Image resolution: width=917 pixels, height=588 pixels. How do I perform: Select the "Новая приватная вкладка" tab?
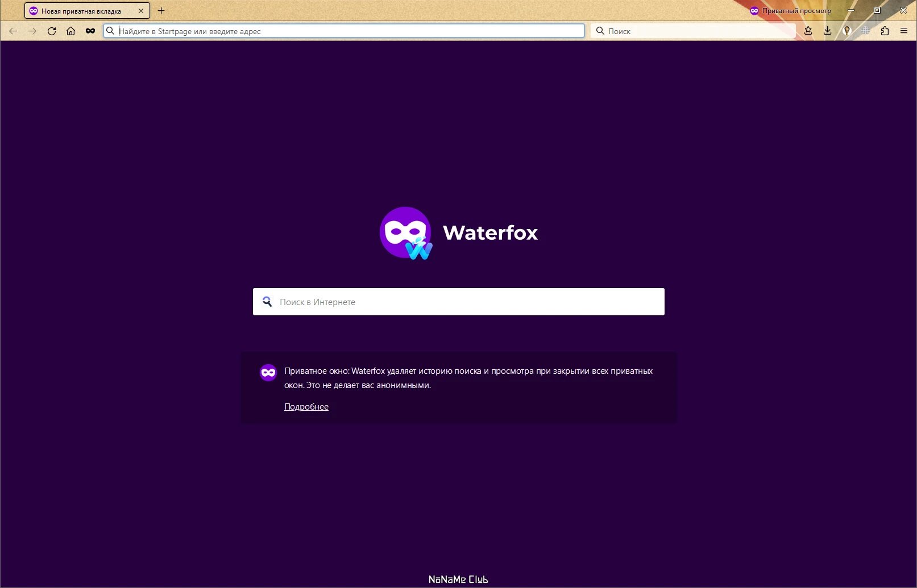[x=87, y=11]
